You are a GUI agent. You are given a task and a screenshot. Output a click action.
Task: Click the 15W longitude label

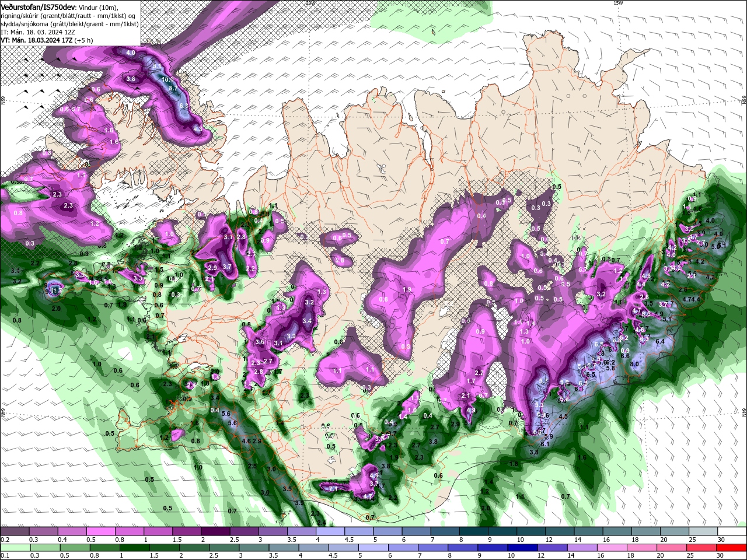coord(618,3)
